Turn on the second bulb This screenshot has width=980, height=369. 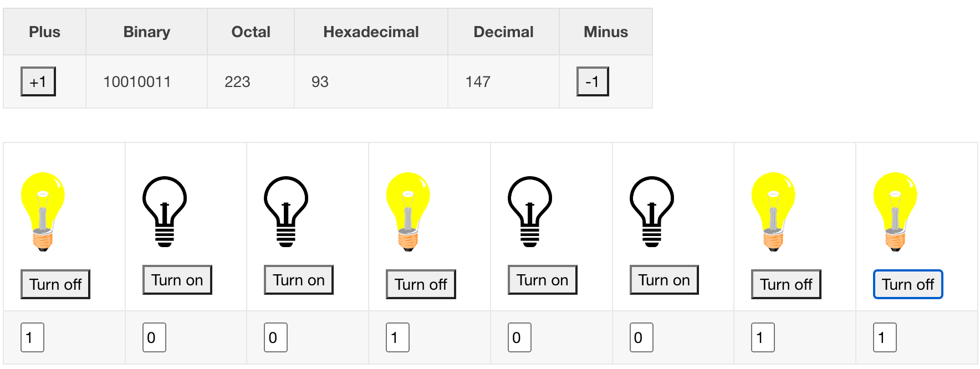coord(177,280)
